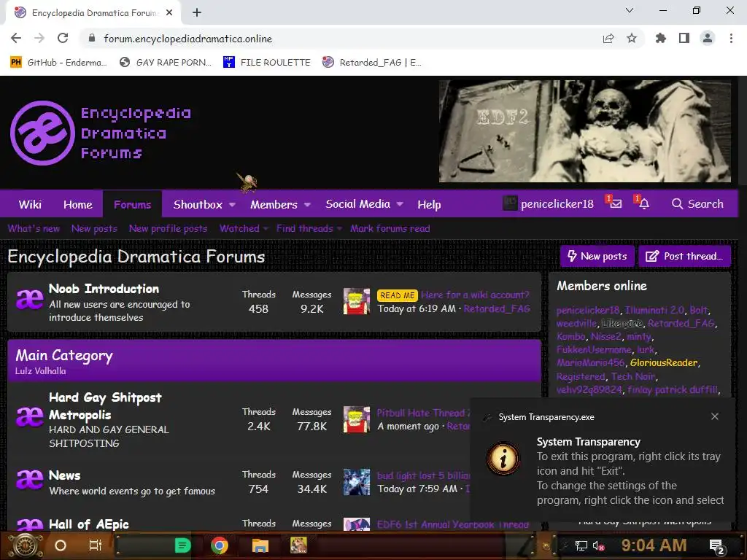Image resolution: width=747 pixels, height=560 pixels.
Task: View member MarioMario456's profile
Action: (590, 363)
